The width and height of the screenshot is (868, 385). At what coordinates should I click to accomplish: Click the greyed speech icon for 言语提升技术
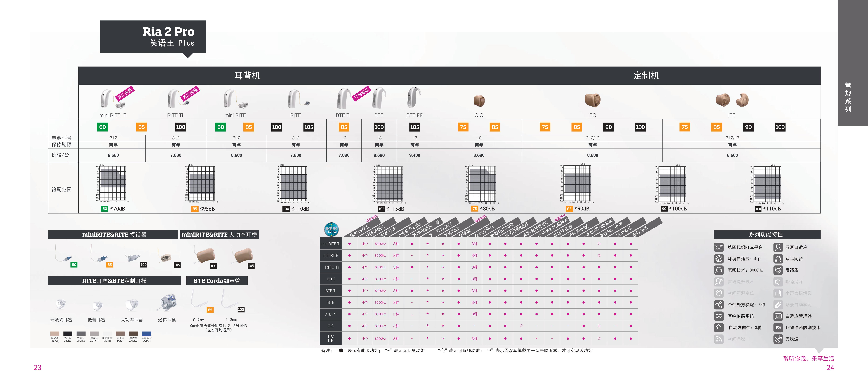719,282
